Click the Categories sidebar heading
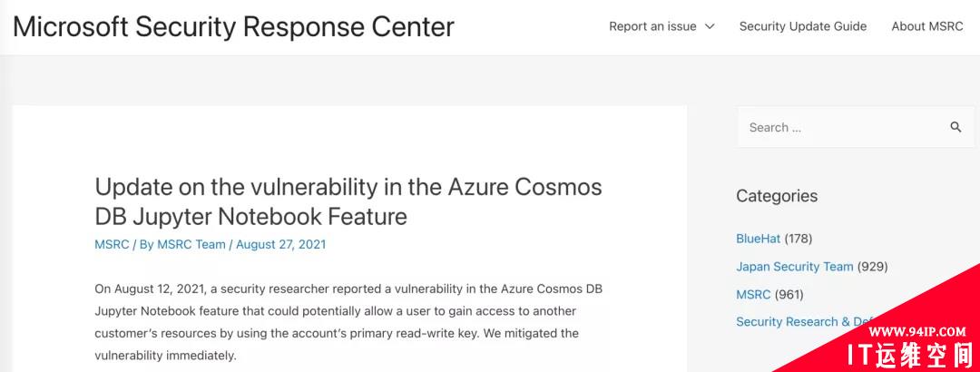The width and height of the screenshot is (980, 372). point(777,196)
